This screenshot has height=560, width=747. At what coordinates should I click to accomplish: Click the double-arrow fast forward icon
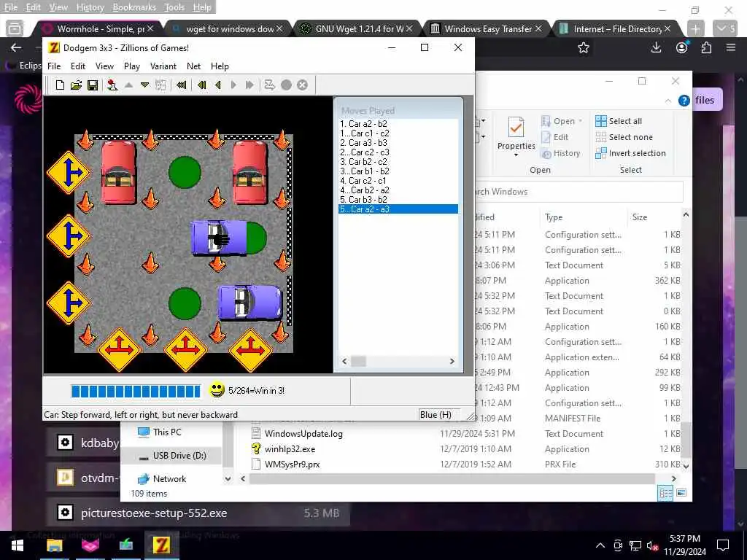(x=249, y=85)
